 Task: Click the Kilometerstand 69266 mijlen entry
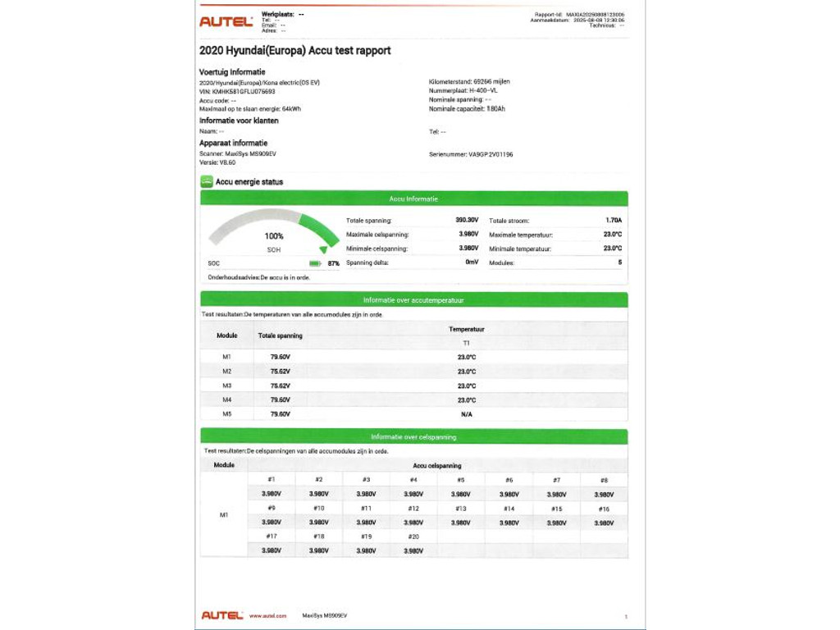pos(469,81)
